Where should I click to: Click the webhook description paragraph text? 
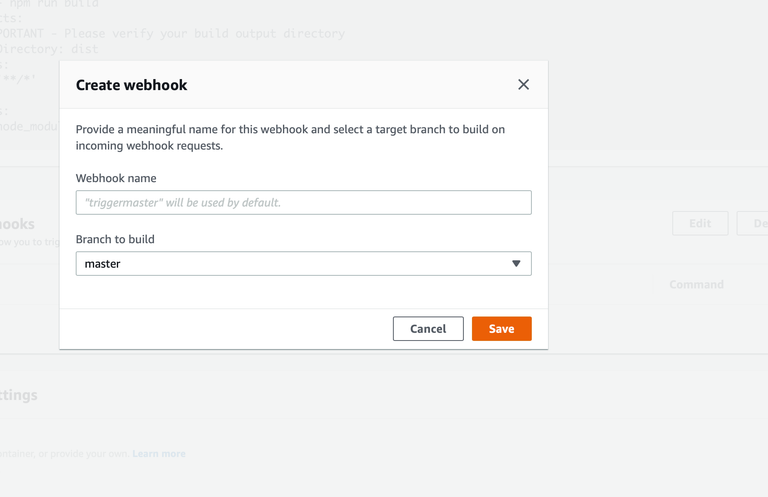tap(290, 138)
